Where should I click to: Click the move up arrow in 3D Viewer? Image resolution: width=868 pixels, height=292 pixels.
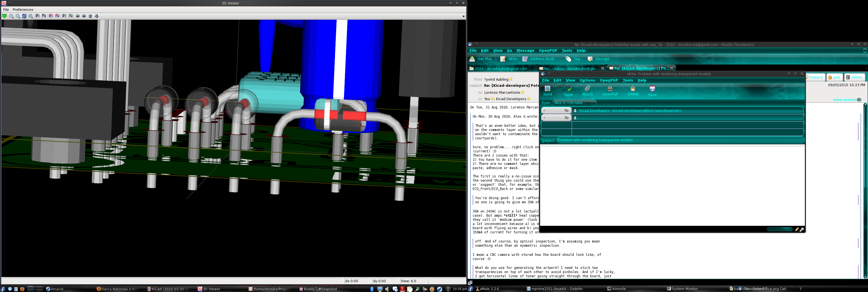tap(90, 16)
